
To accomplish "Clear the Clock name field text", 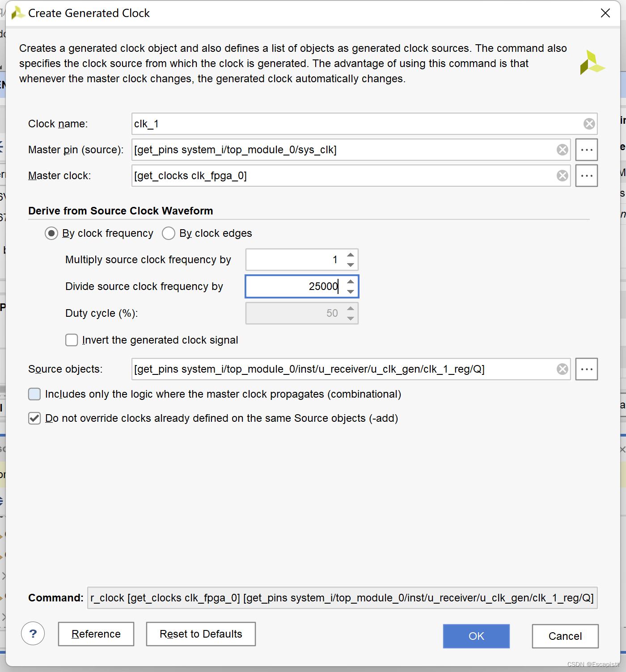I will point(589,124).
